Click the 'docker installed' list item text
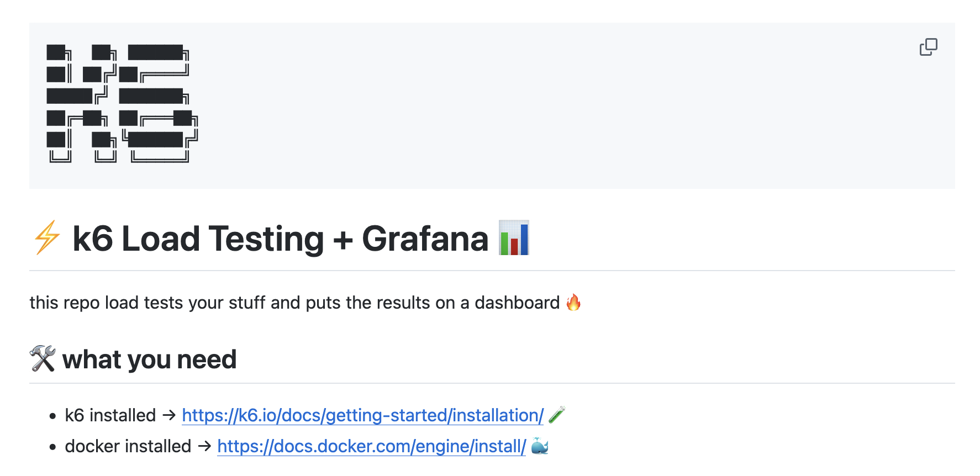 tap(128, 446)
